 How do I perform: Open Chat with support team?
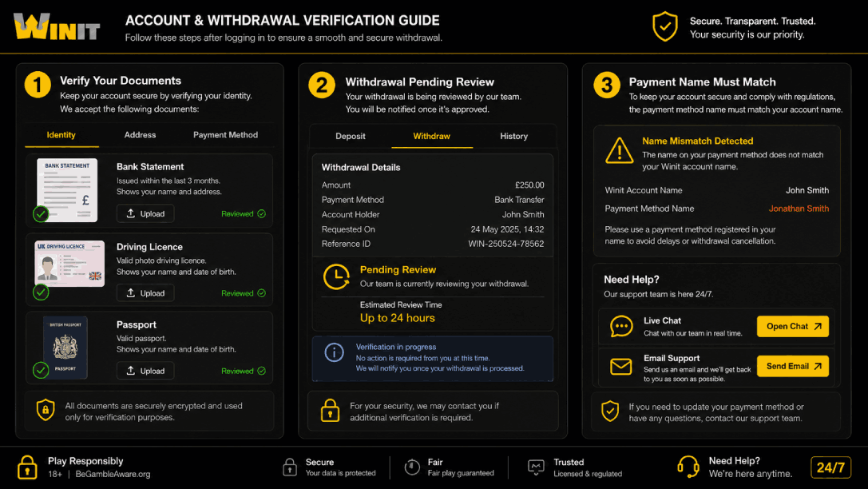tap(793, 326)
